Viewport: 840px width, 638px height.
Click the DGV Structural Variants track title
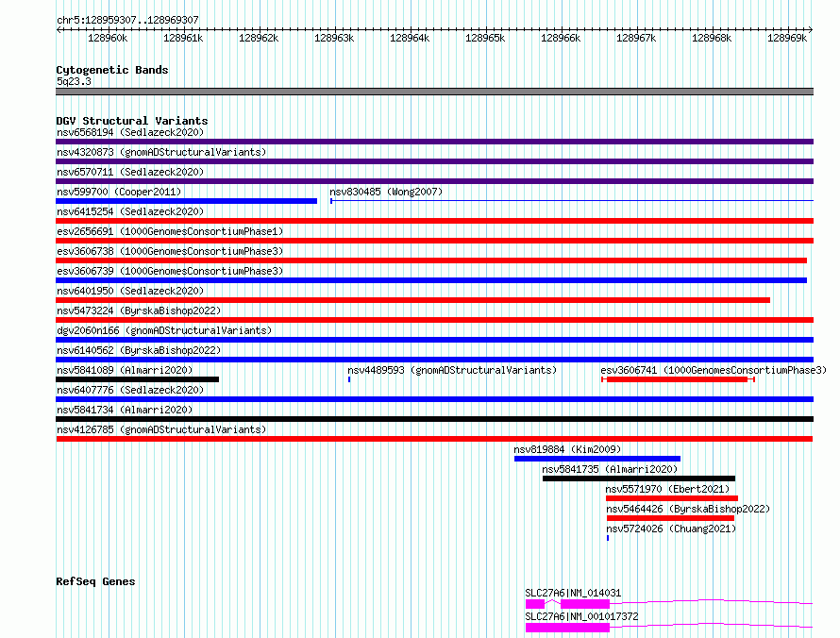click(x=132, y=121)
